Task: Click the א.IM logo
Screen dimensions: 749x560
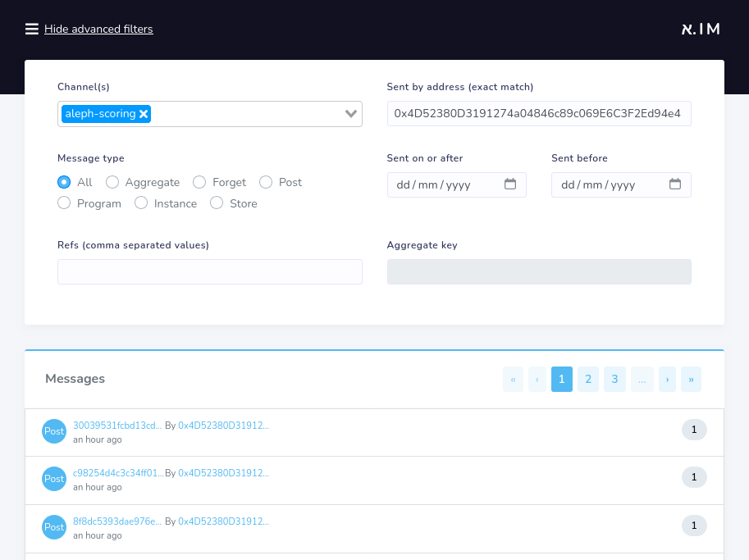Action: coord(700,27)
